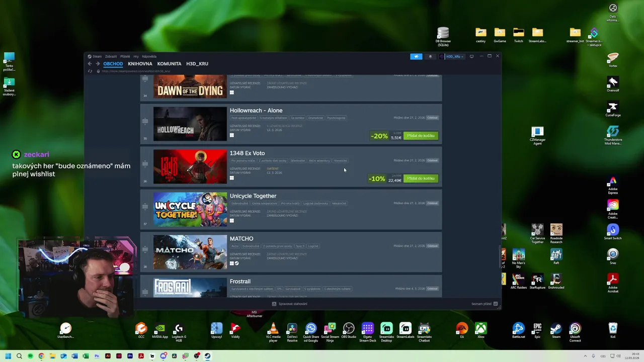The image size is (644, 362).
Task: Open the Hry menu
Action: coord(136,56)
